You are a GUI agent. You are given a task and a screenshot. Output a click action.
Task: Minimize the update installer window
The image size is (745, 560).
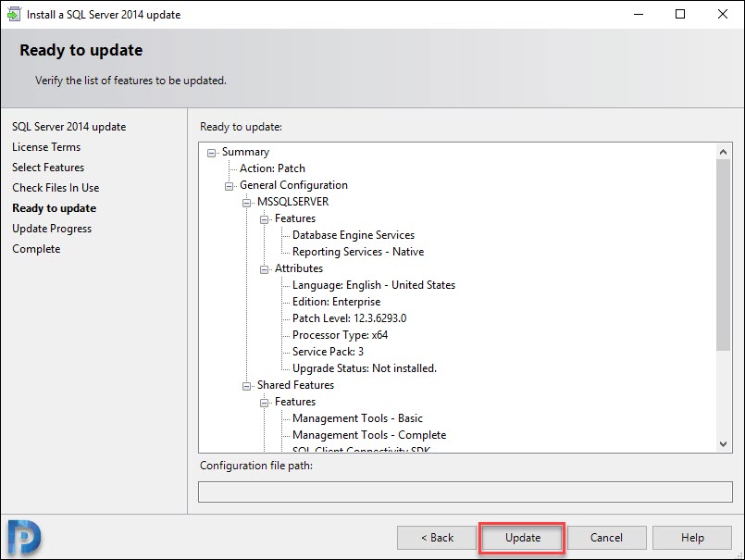[x=639, y=14]
